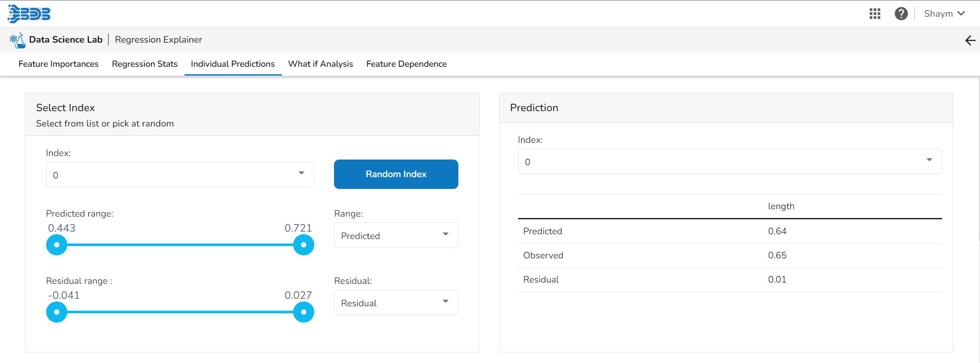Open the apps grid menu icon
980x363 pixels.
tap(875, 14)
